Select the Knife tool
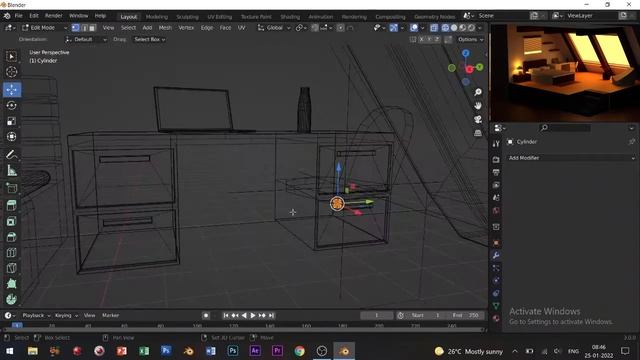The width and height of the screenshot is (640, 360). 11,268
